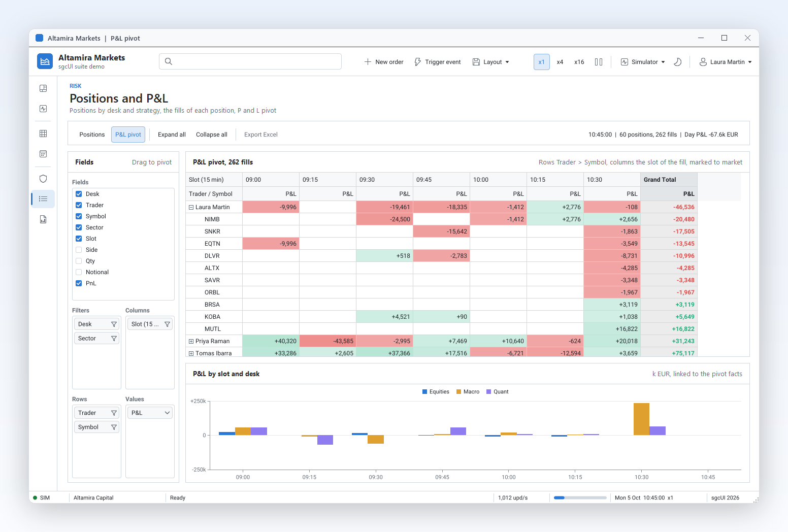Open the report document sidebar icon
Image resolution: width=788 pixels, height=532 pixels.
pos(43,219)
